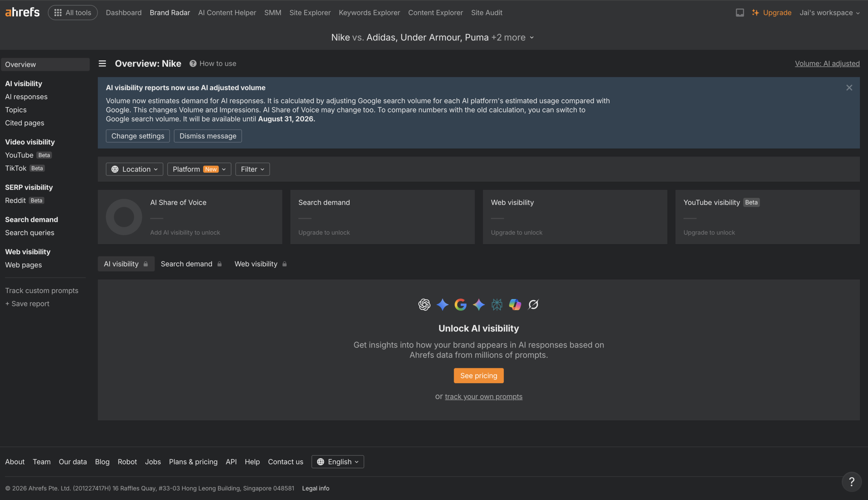Image resolution: width=868 pixels, height=500 pixels.
Task: Open Topics in the sidebar
Action: [x=16, y=110]
